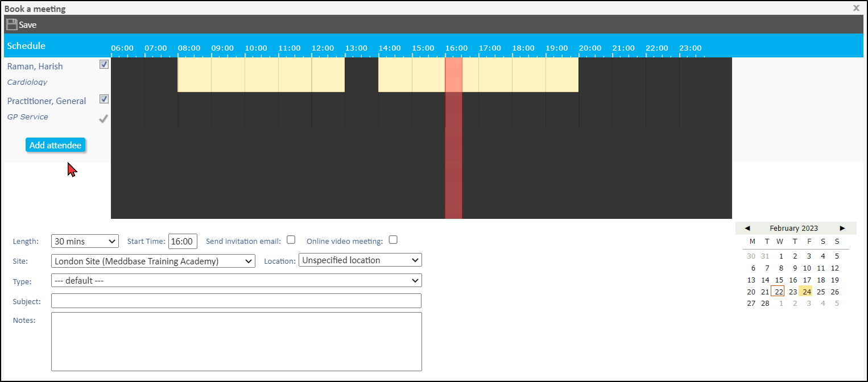Click the Start Time input field
This screenshot has height=382, width=868.
click(183, 241)
